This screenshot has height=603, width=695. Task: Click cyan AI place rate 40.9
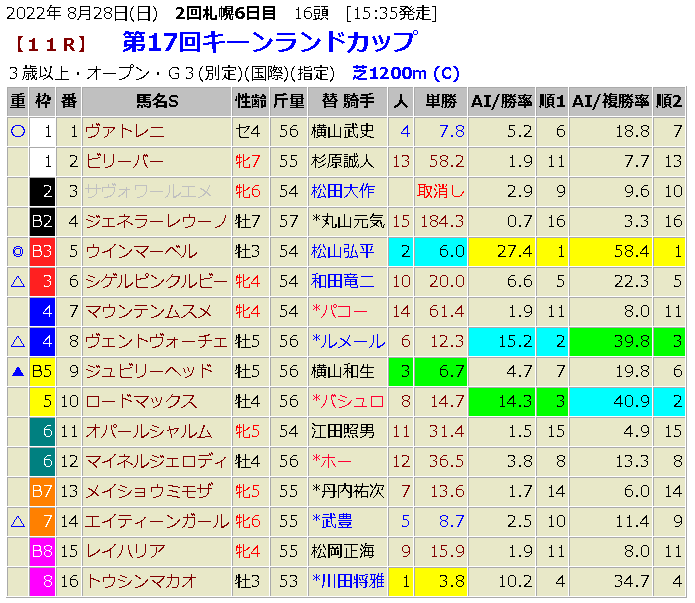610,401
